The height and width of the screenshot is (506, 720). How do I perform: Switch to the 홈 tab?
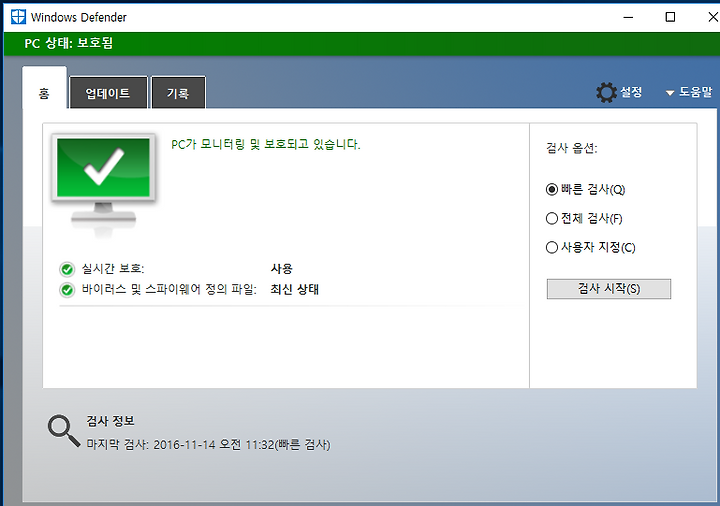pos(44,88)
